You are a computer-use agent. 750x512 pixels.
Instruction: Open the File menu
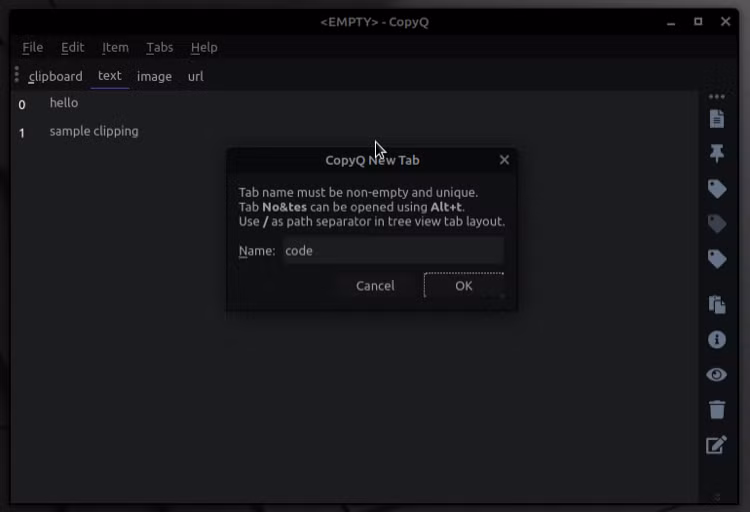(x=33, y=47)
